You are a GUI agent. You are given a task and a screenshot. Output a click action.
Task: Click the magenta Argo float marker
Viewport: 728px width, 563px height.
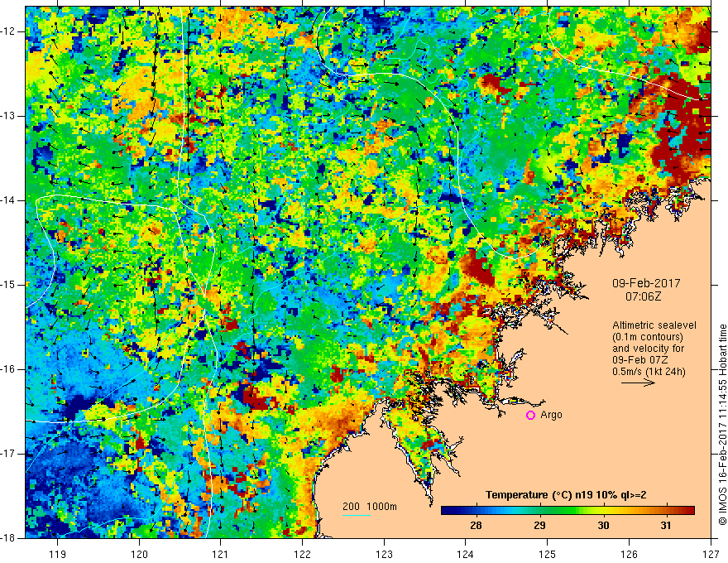click(x=530, y=416)
